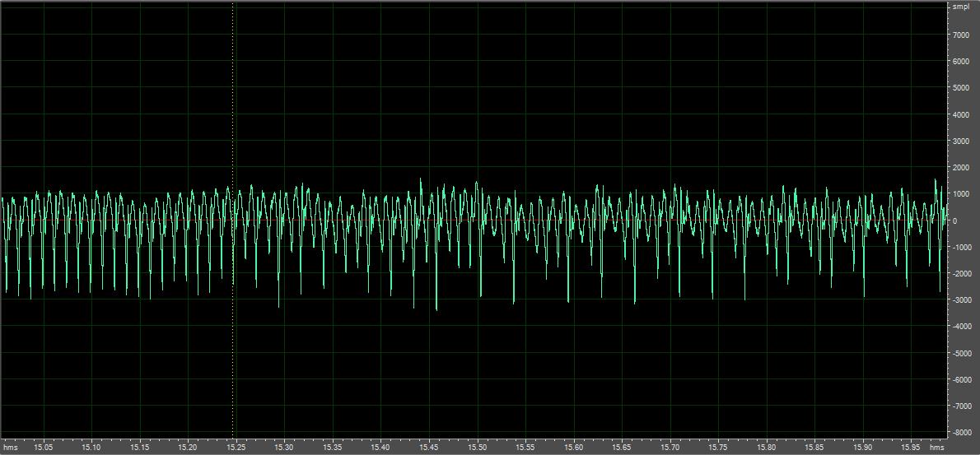
Task: Click the smpl unit label on amplitude ruler
Action: [x=960, y=7]
